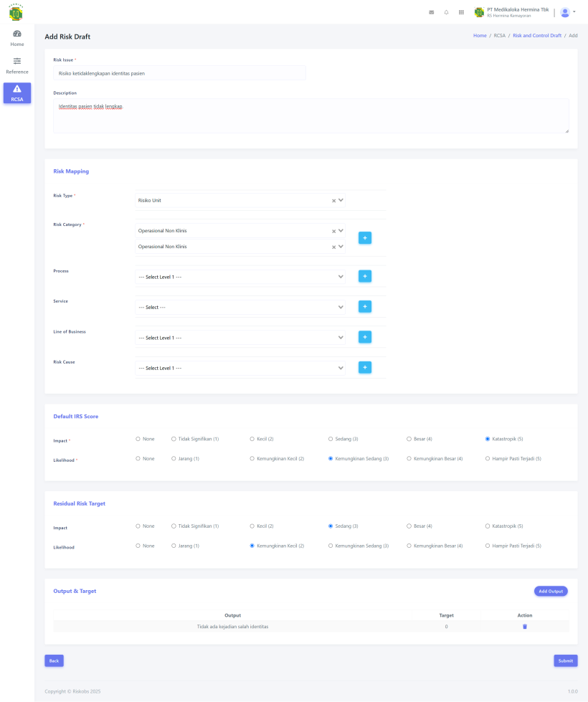588x702 pixels.
Task: Click into the Description text area
Action: [311, 116]
